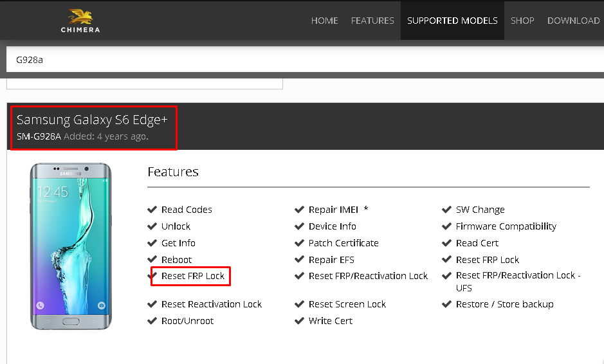Image resolution: width=604 pixels, height=364 pixels.
Task: Click the checkmark next to SW Change
Action: coord(446,209)
